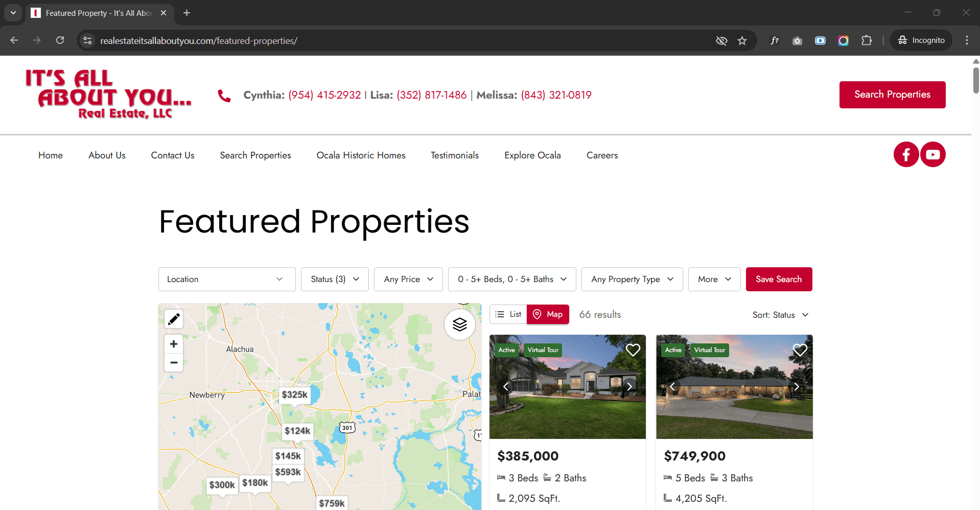Expand the Any Property Type filter

tap(632, 280)
